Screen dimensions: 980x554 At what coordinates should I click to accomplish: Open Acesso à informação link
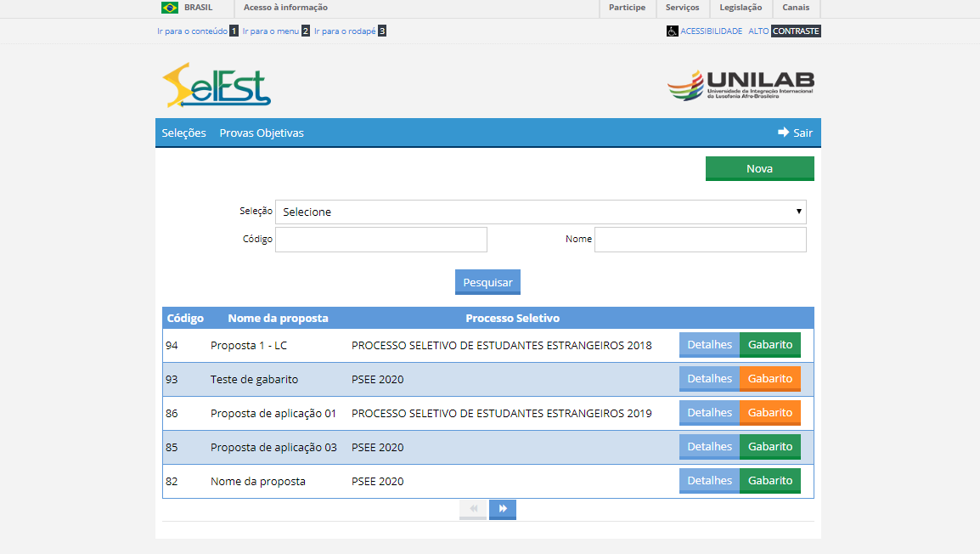285,8
